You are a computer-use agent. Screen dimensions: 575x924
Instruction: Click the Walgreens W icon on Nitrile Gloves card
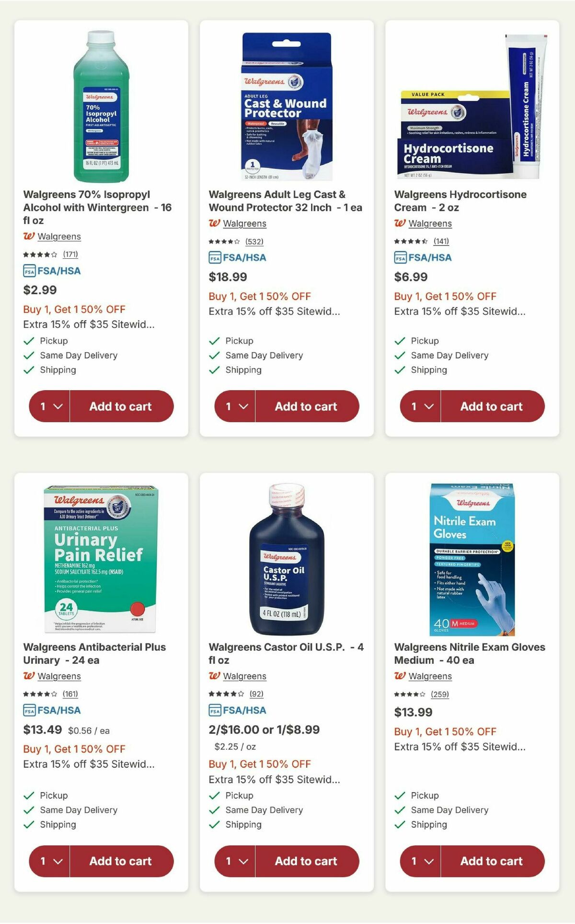coord(399,676)
